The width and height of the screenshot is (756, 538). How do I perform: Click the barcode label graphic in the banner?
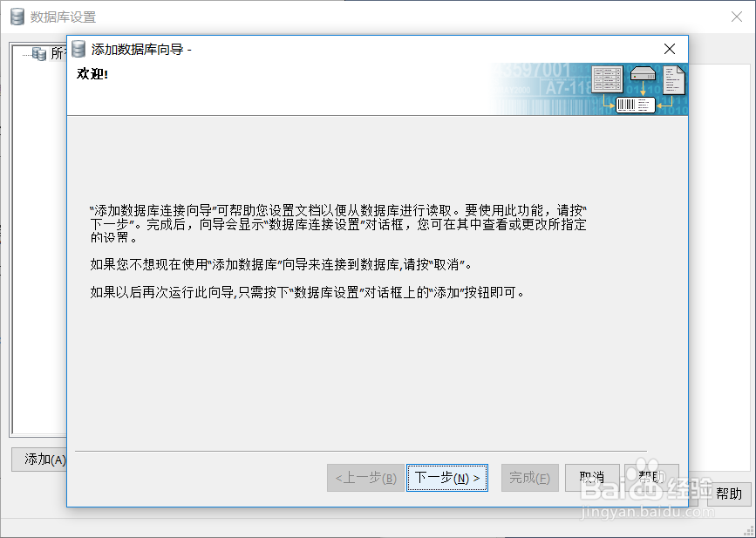coord(636,105)
